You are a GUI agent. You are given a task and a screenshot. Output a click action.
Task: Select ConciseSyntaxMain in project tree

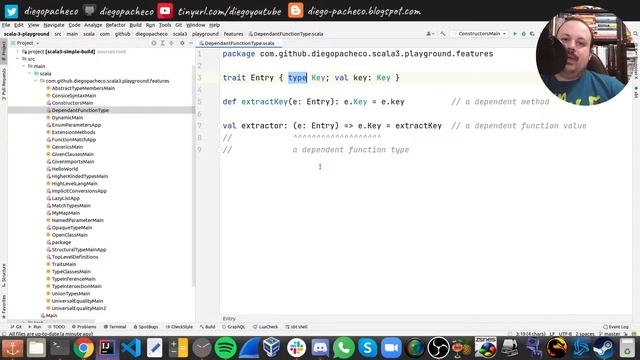[x=73, y=96]
